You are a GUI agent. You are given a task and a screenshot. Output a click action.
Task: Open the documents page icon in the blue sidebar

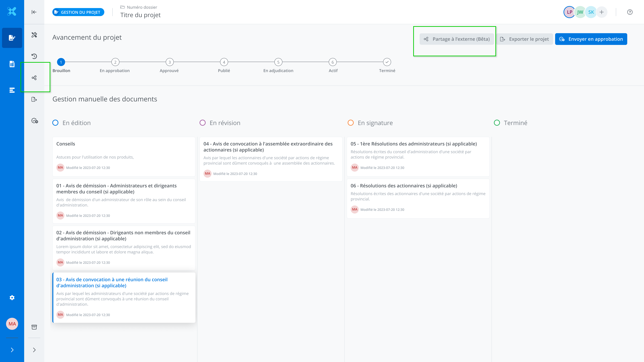[12, 64]
